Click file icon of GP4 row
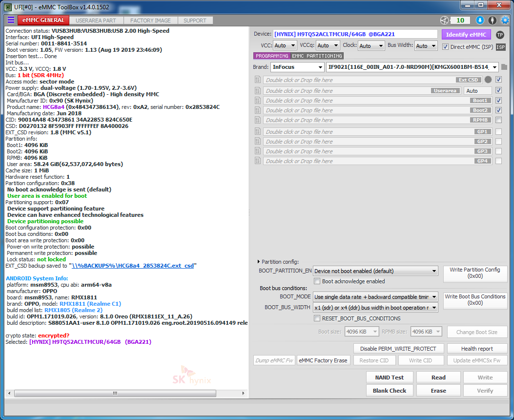This screenshot has width=514, height=420. (x=258, y=161)
